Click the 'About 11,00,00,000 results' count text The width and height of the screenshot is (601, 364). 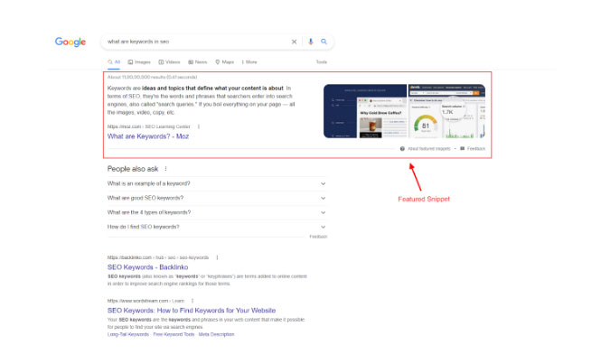pos(152,77)
